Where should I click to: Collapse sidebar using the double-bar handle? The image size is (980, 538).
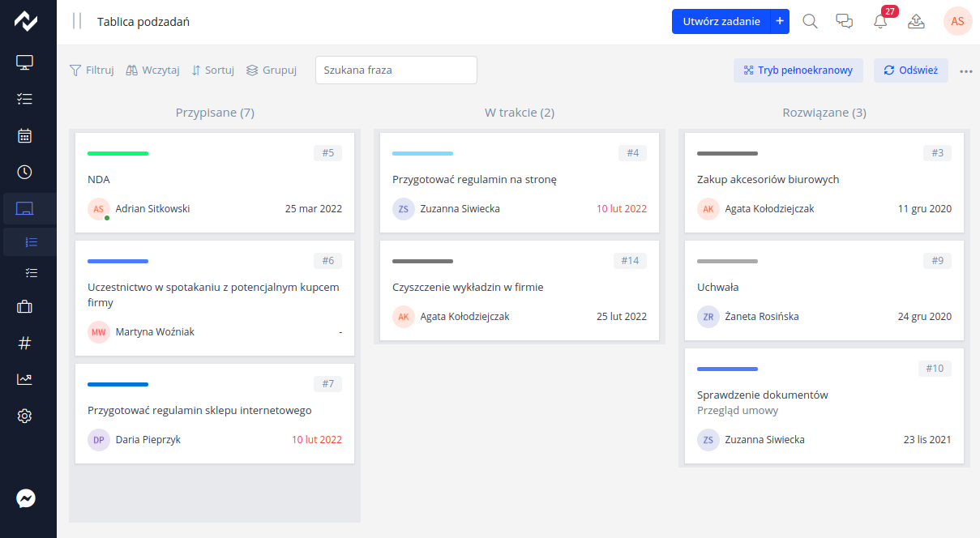77,21
